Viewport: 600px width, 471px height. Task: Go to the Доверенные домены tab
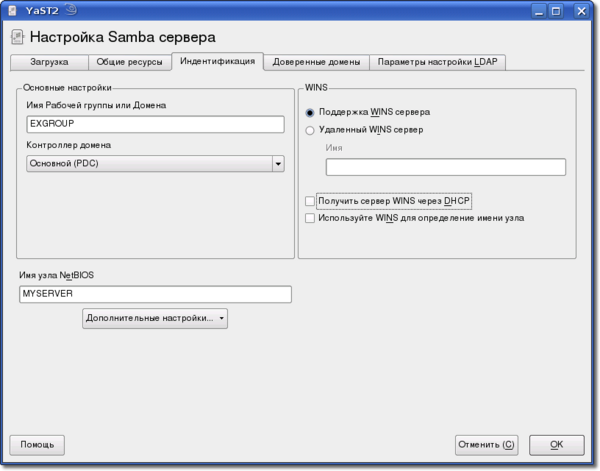coord(316,62)
